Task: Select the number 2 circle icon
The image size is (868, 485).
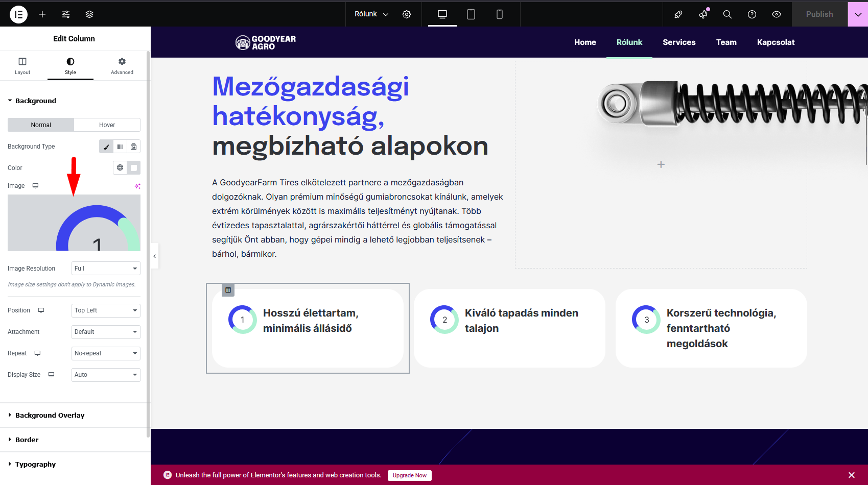Action: click(444, 320)
